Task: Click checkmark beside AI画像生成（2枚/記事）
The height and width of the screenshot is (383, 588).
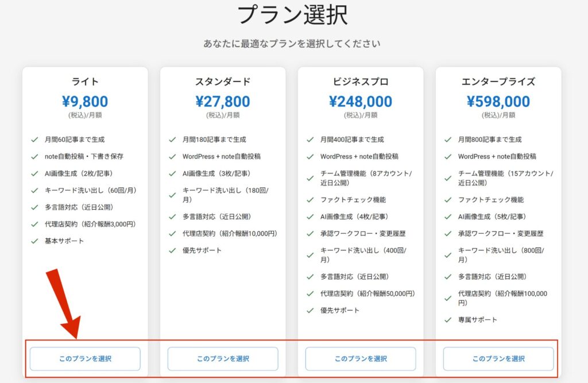Action: 34,173
